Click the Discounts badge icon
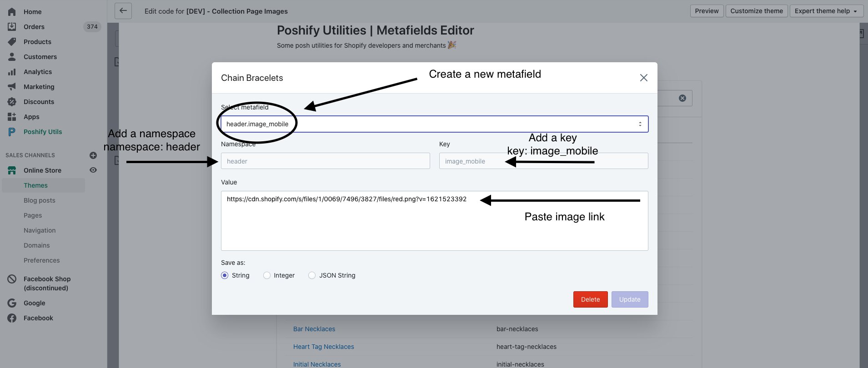Image resolution: width=868 pixels, height=368 pixels. click(12, 102)
